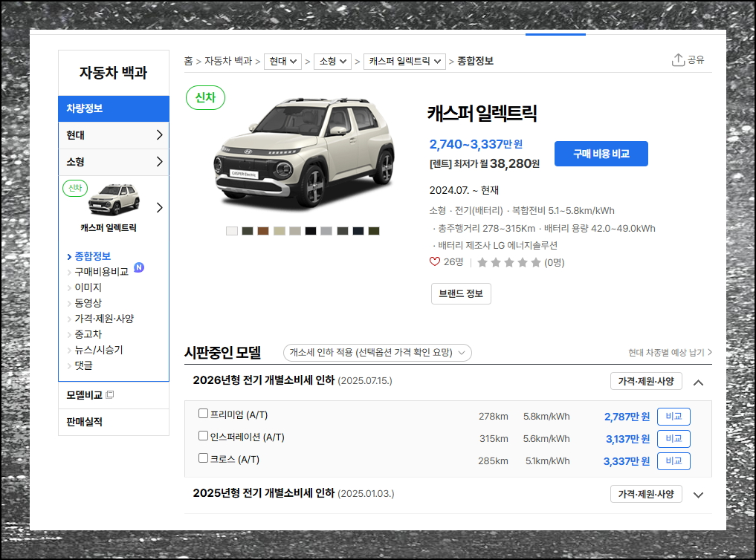Viewport: 756px width, 560px height.
Task: Open 댓글 in the sidebar menu
Action: tap(83, 365)
